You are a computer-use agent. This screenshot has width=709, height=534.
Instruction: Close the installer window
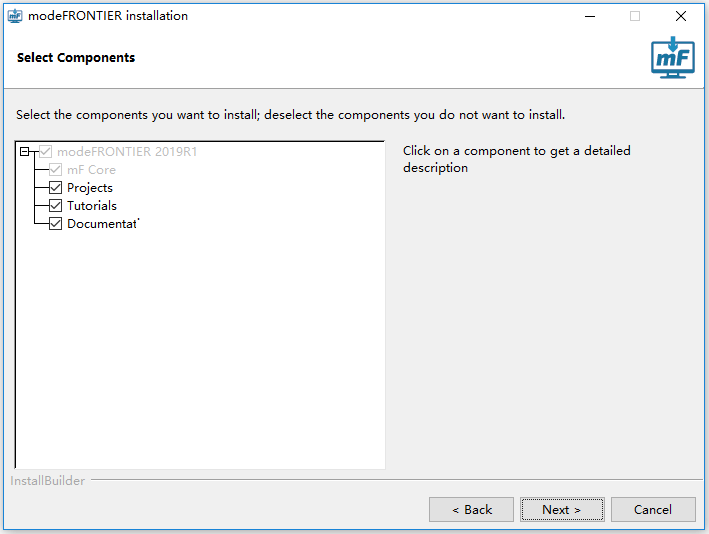coord(681,16)
